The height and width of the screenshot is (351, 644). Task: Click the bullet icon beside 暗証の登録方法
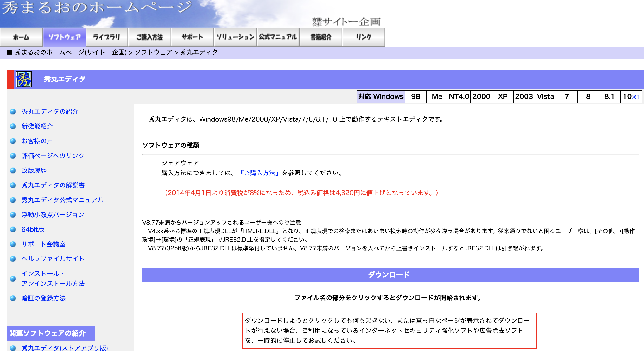click(x=13, y=298)
